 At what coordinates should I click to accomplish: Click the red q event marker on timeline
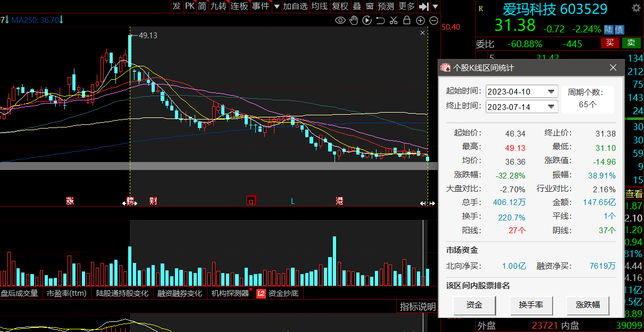point(251,201)
